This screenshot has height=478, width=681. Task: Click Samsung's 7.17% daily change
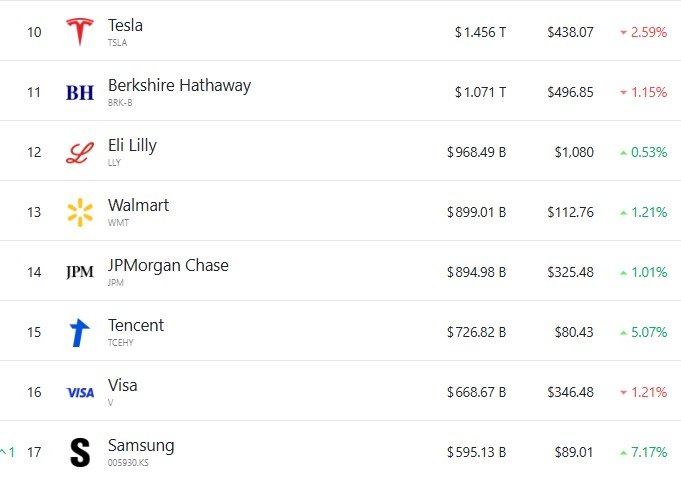[x=643, y=452]
